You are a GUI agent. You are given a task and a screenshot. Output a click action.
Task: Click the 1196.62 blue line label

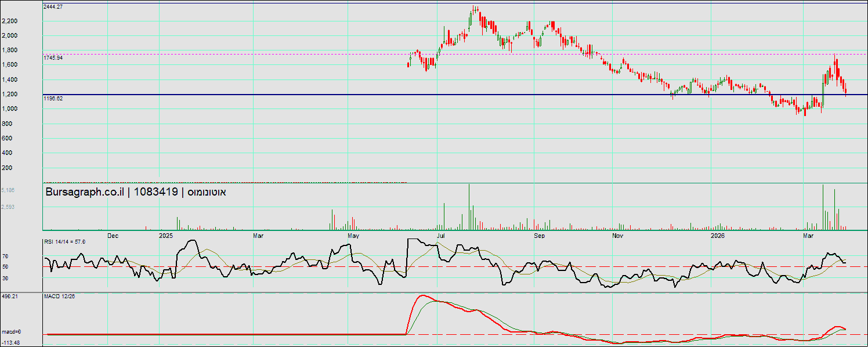pyautogui.click(x=53, y=99)
